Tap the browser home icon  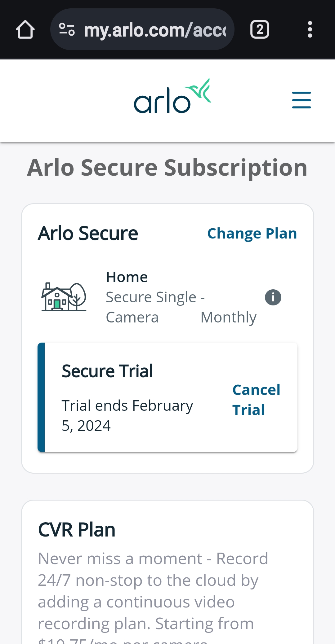(25, 30)
